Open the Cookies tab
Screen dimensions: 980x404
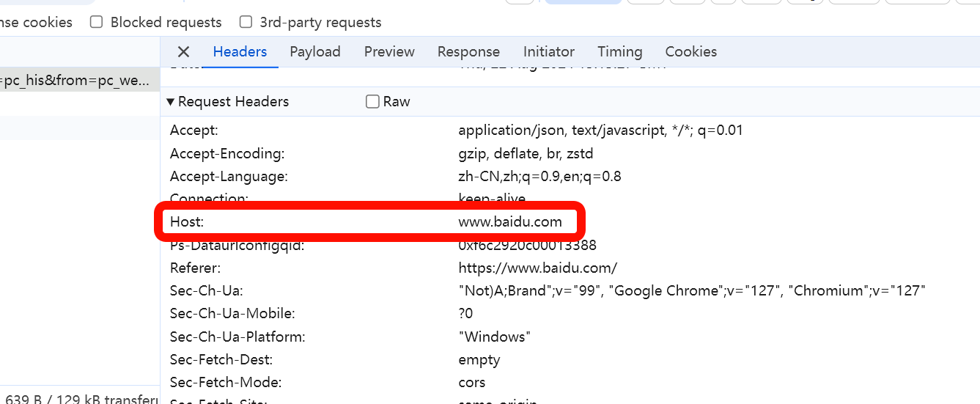[691, 51]
